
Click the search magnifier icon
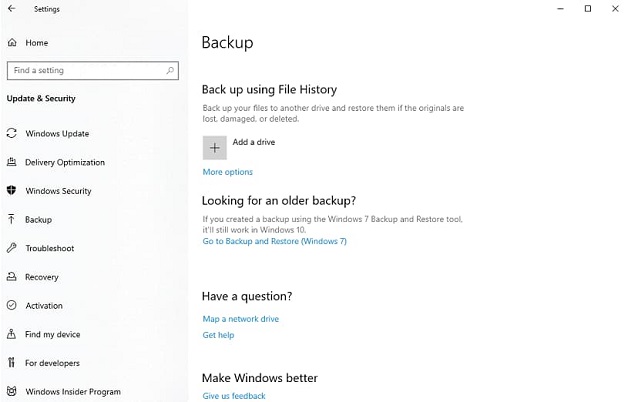point(170,70)
